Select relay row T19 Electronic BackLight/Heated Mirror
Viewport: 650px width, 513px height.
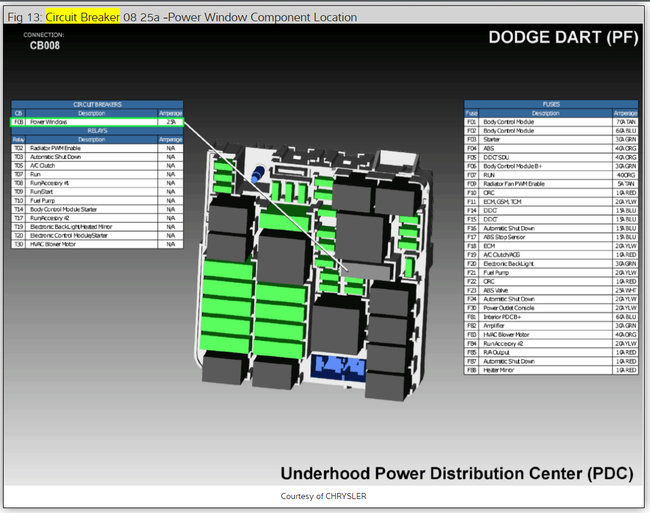[x=97, y=227]
